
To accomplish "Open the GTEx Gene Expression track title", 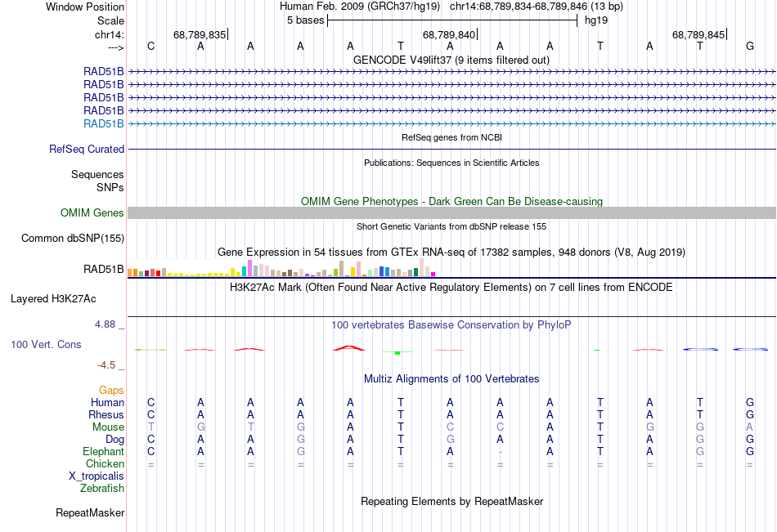I will 451,253.
